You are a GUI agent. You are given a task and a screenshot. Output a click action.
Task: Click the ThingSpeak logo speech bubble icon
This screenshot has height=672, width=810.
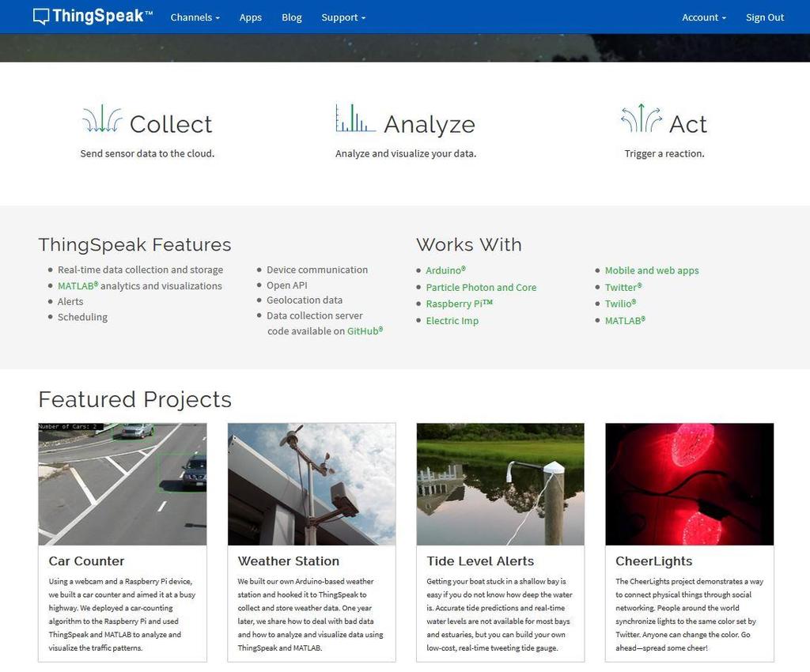coord(41,17)
